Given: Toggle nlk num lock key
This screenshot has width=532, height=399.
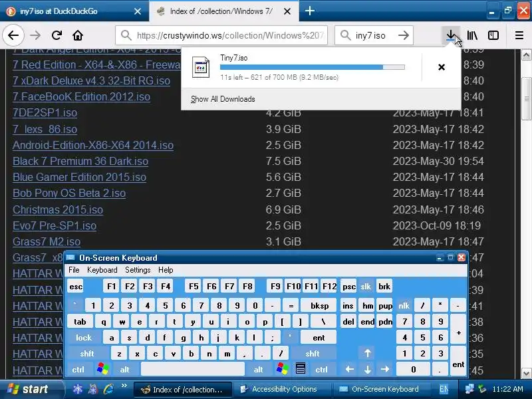Looking at the screenshot, I should pos(404,306).
